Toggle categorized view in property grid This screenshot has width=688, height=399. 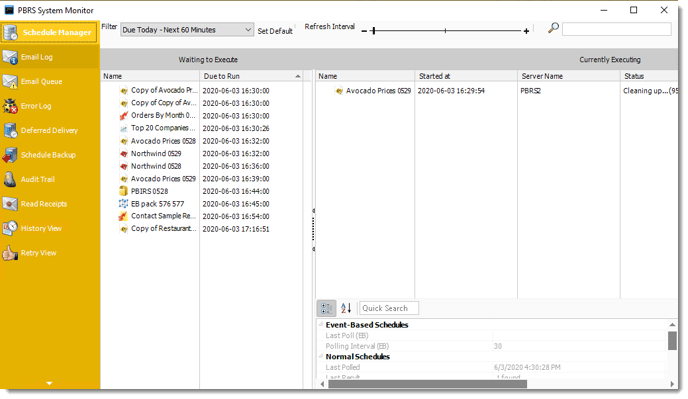coord(326,308)
